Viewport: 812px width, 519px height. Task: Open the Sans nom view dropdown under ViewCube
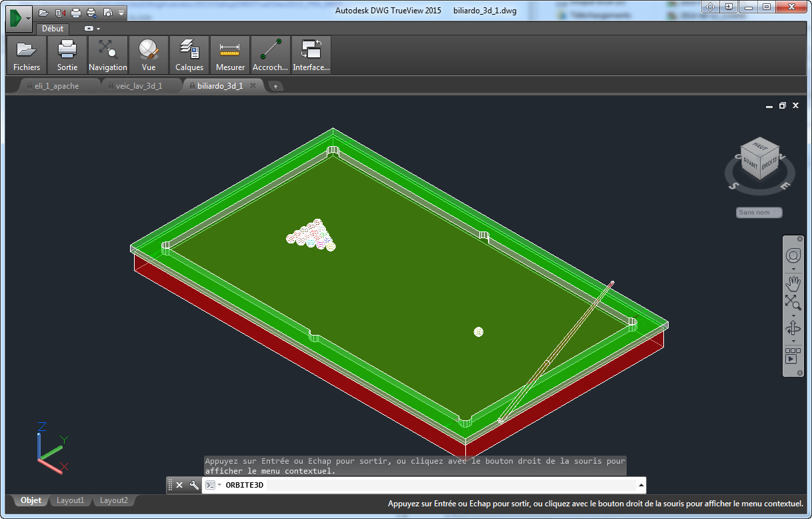pos(759,212)
